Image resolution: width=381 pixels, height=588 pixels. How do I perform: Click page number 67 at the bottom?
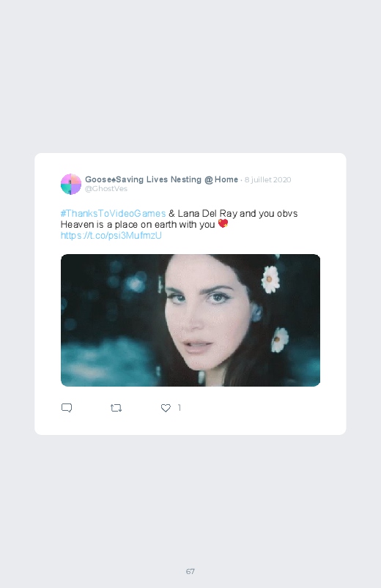coord(190,571)
